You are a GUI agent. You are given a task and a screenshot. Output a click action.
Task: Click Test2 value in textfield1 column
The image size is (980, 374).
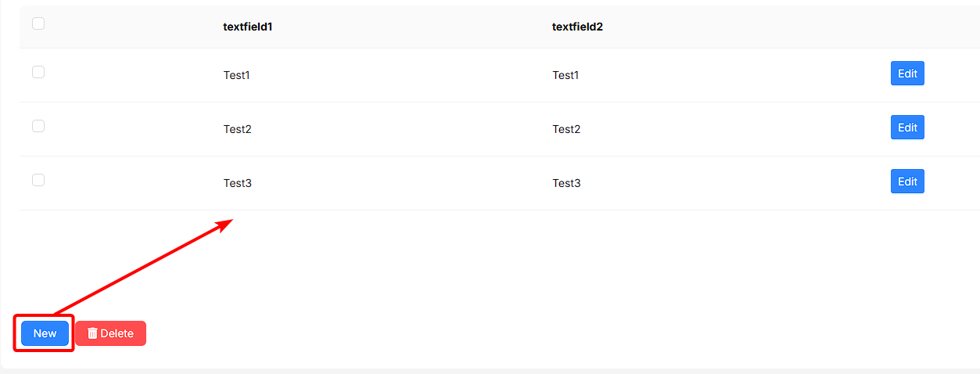pos(238,129)
